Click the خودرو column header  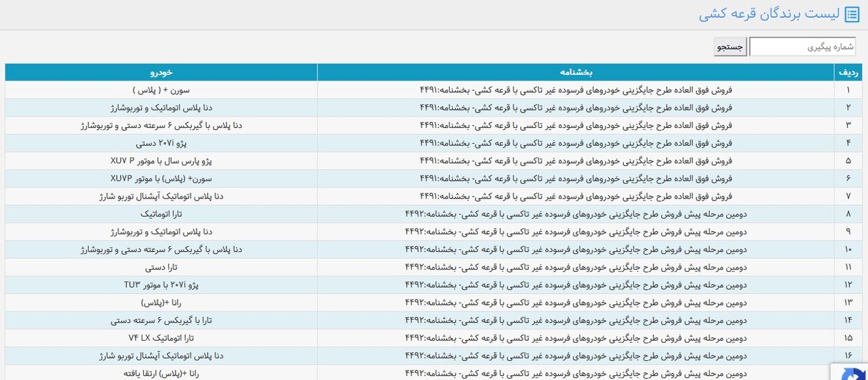click(161, 72)
